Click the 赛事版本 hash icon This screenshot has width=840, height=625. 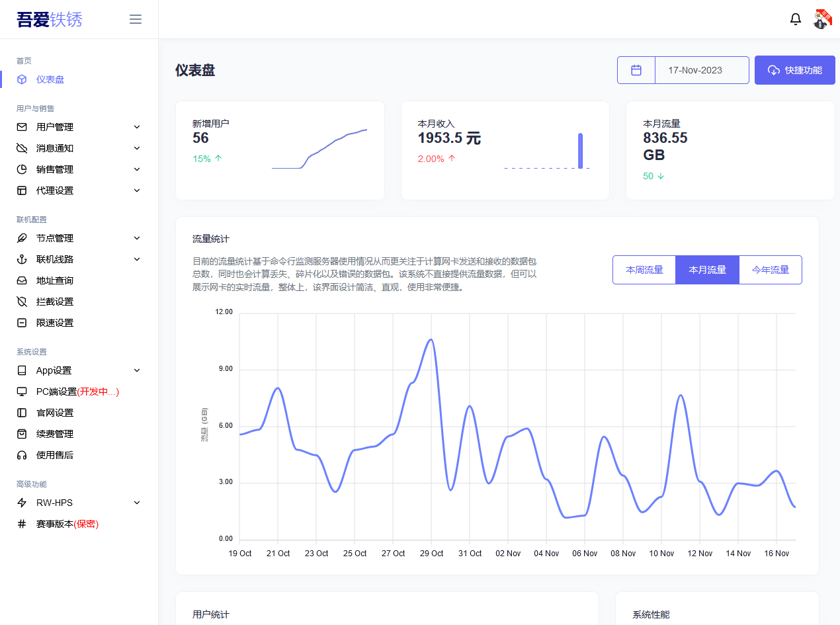point(22,524)
